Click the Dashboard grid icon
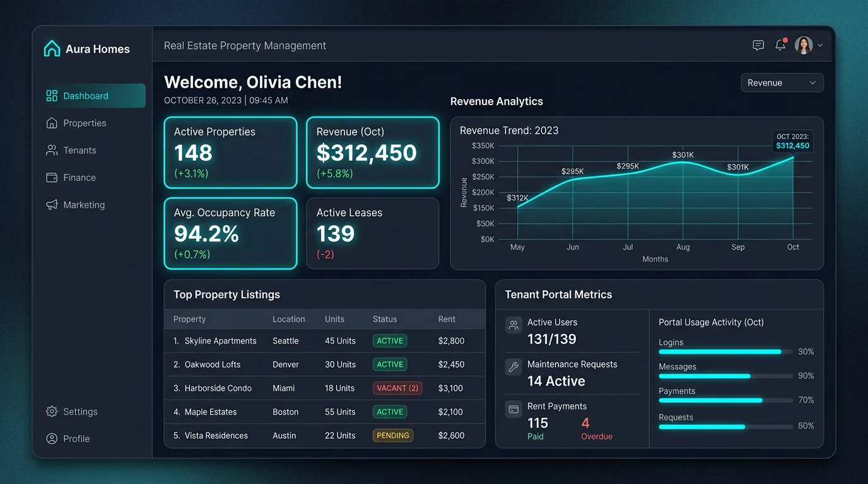 pyautogui.click(x=52, y=96)
